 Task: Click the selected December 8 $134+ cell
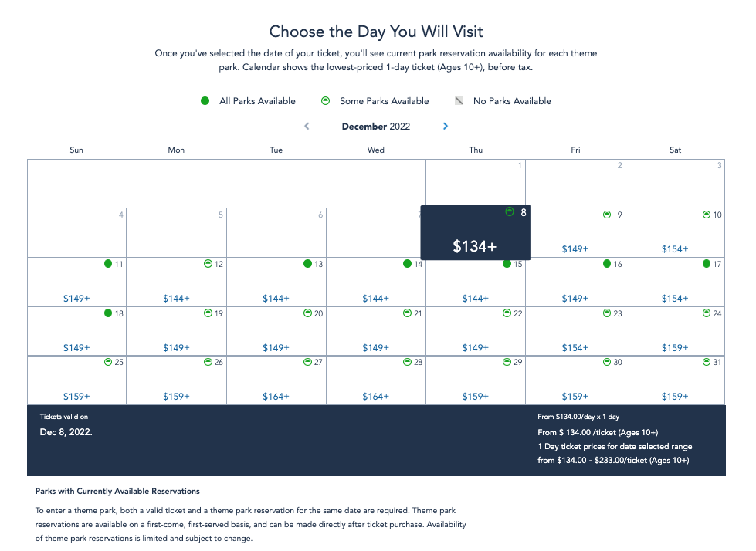476,232
